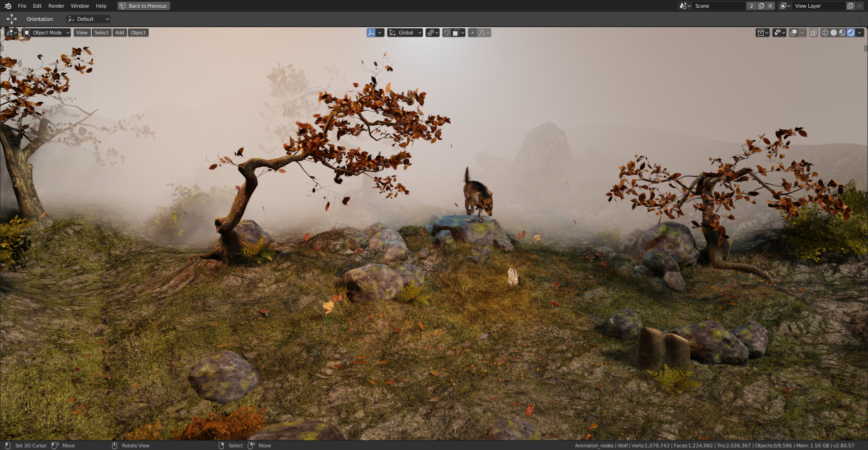Click the remove view layer X icon

[859, 6]
